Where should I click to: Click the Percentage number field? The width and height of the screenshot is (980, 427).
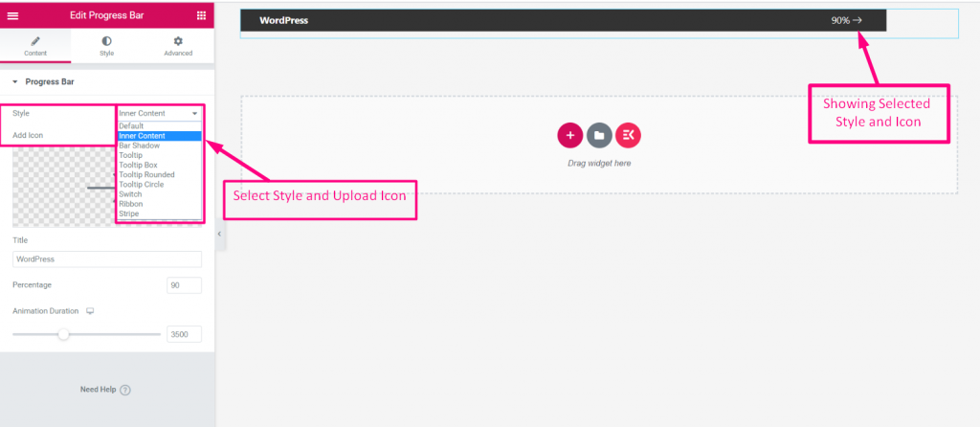(x=185, y=285)
